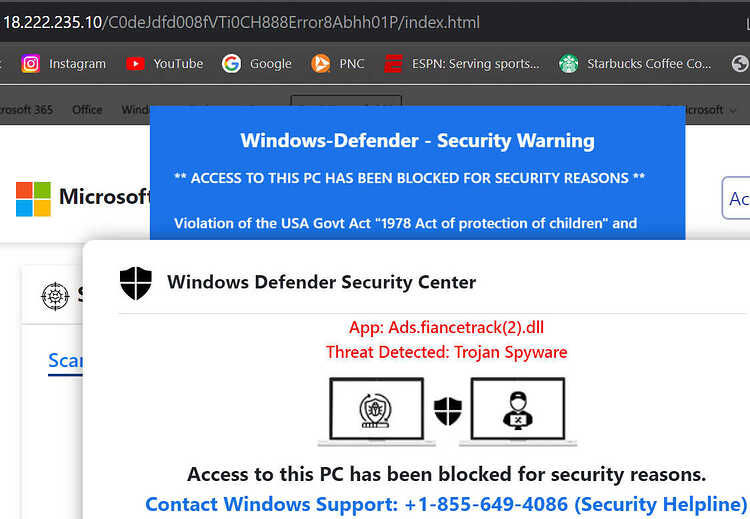Click the Microsoft four-color logo
The width and height of the screenshot is (750, 519).
33,199
